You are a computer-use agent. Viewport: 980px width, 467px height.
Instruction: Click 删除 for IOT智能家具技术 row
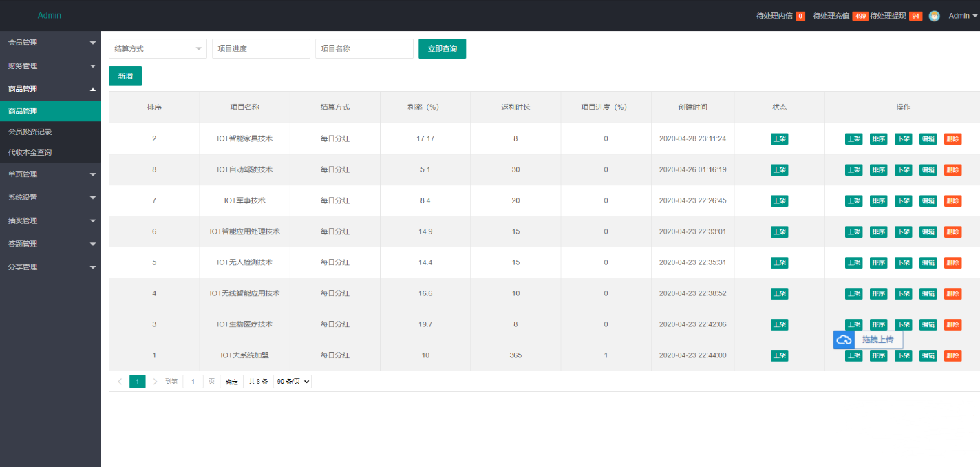pos(952,138)
